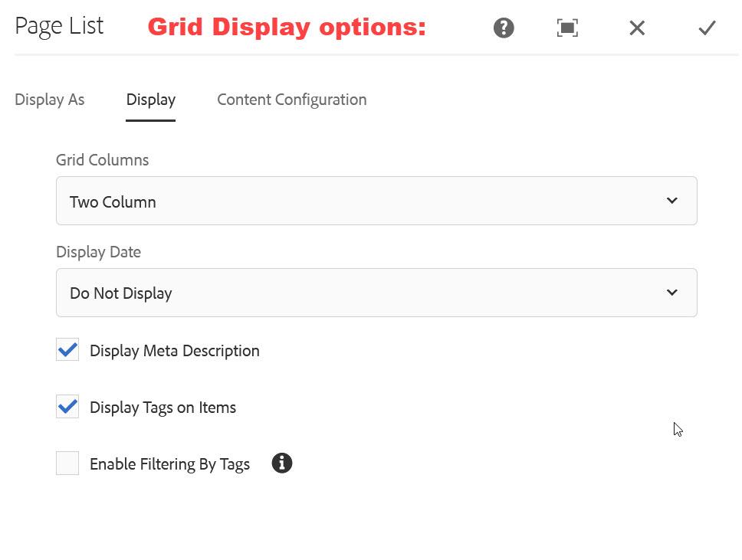Switch to the Content Configuration tab
Image resolution: width=742 pixels, height=560 pixels.
292,100
